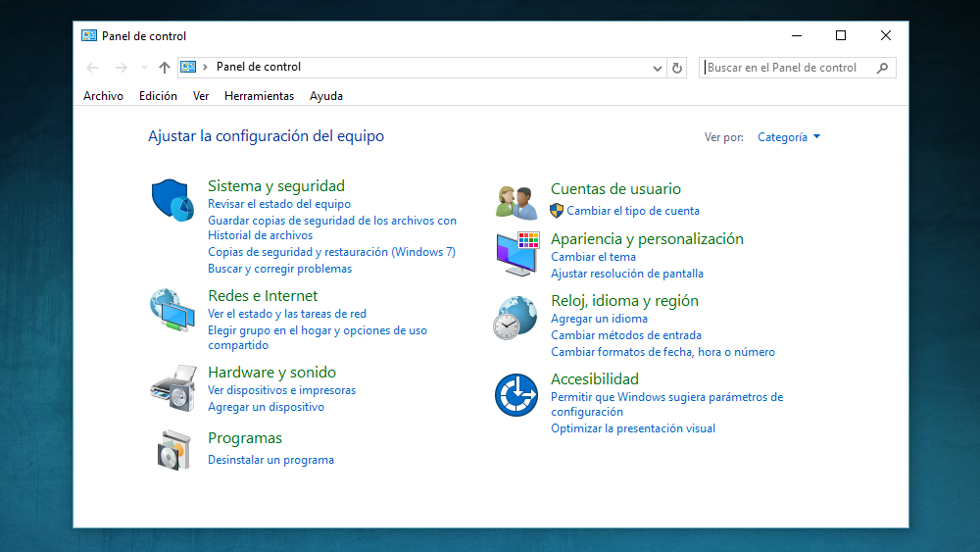Viewport: 980px width, 552px height.
Task: Click Desinstalar un programa
Action: (270, 460)
